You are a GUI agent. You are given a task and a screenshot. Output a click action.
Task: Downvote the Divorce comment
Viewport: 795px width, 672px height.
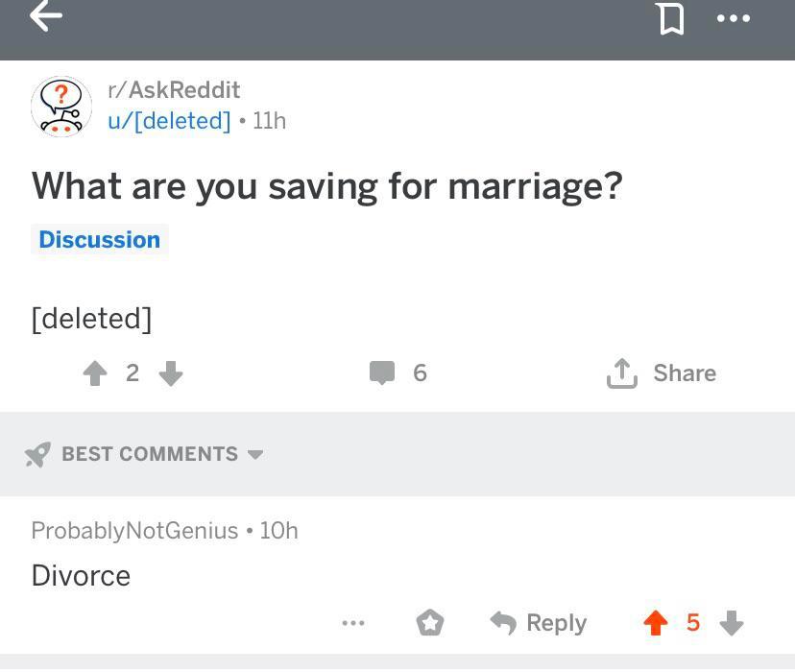[x=732, y=623]
